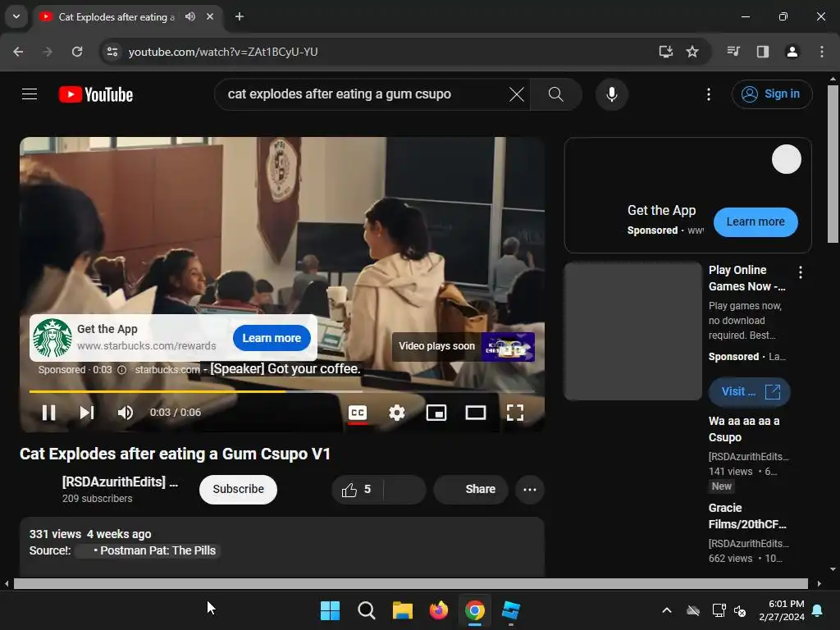Skip to the next video

point(87,413)
